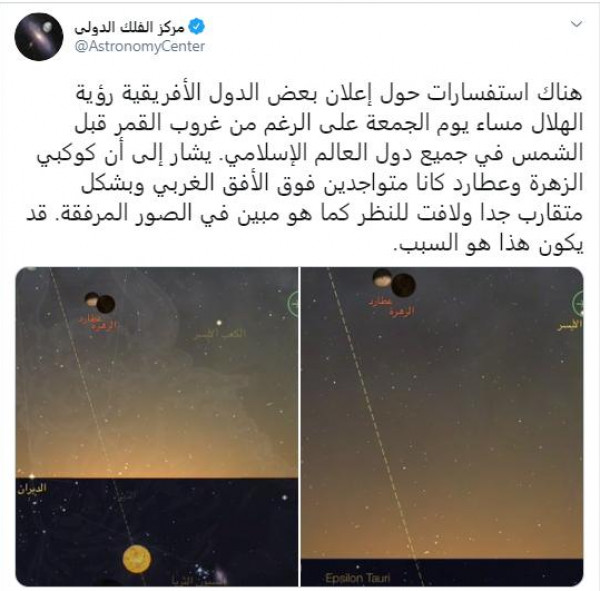The image size is (600, 591).
Task: Open the @AstronomyCenter handle link
Action: pos(140,46)
